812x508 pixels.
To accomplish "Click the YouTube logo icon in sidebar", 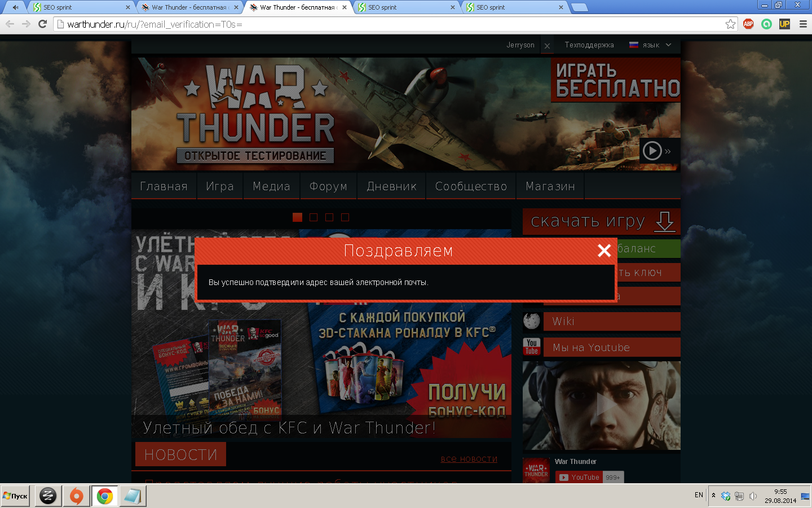I will 531,347.
